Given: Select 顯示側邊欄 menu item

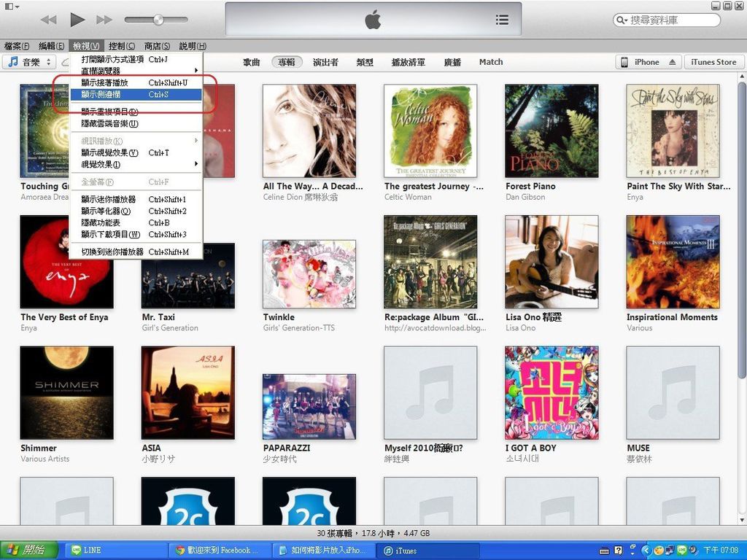Looking at the screenshot, I should coord(136,94).
